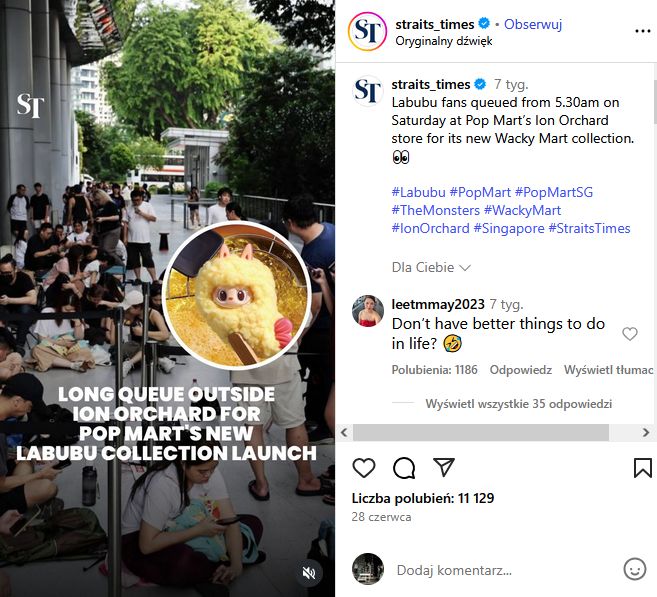Image resolution: width=657 pixels, height=597 pixels.
Task: Click the comments horizontal scrollbar
Action: coord(475,433)
